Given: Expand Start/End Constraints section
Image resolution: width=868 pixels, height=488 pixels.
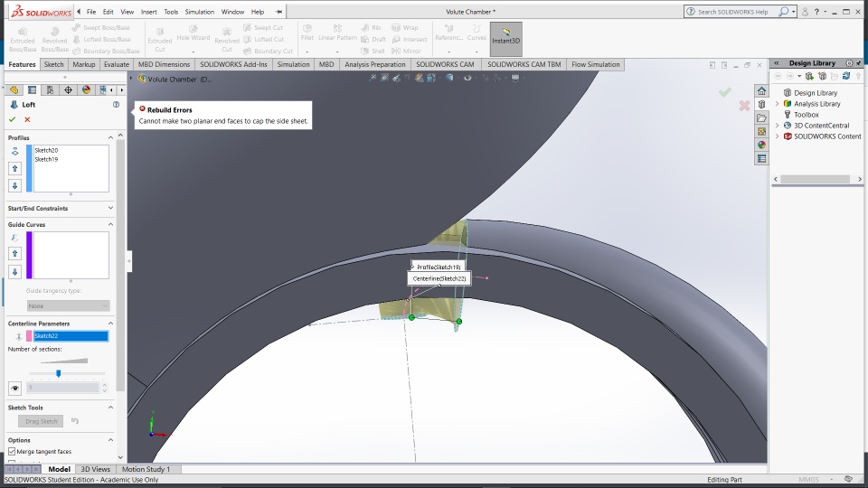Looking at the screenshot, I should (110, 208).
